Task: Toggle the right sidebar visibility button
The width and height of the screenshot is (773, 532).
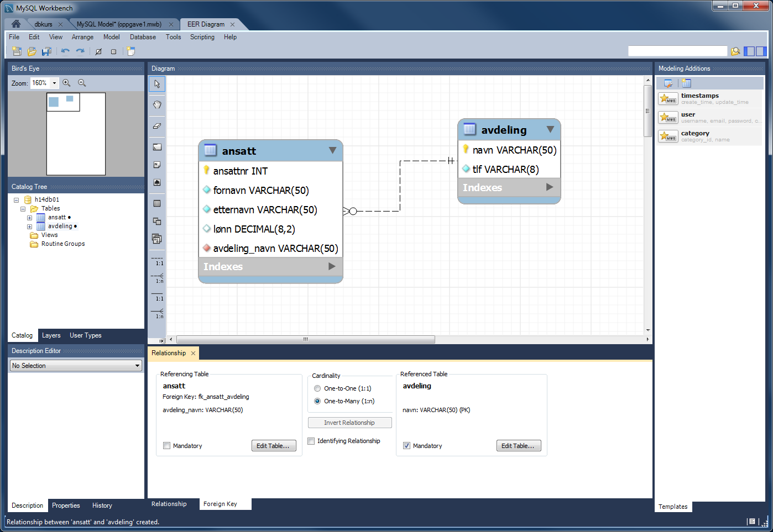Action: [x=761, y=51]
